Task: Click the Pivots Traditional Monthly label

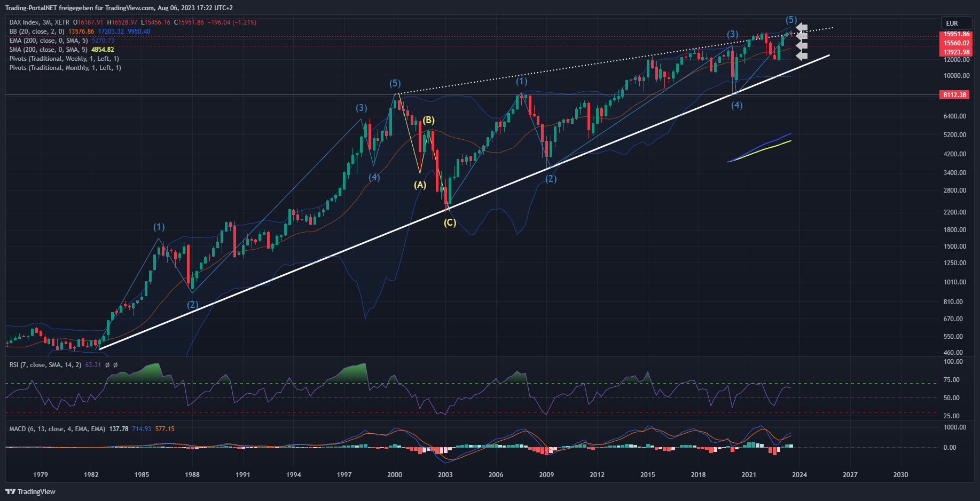Action: point(65,68)
